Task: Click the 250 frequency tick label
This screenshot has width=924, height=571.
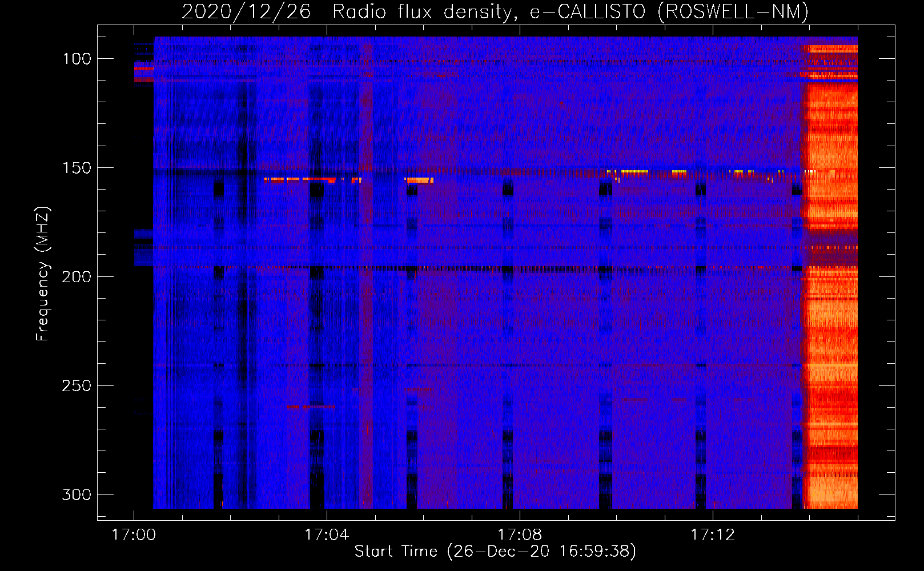Action: click(x=77, y=386)
